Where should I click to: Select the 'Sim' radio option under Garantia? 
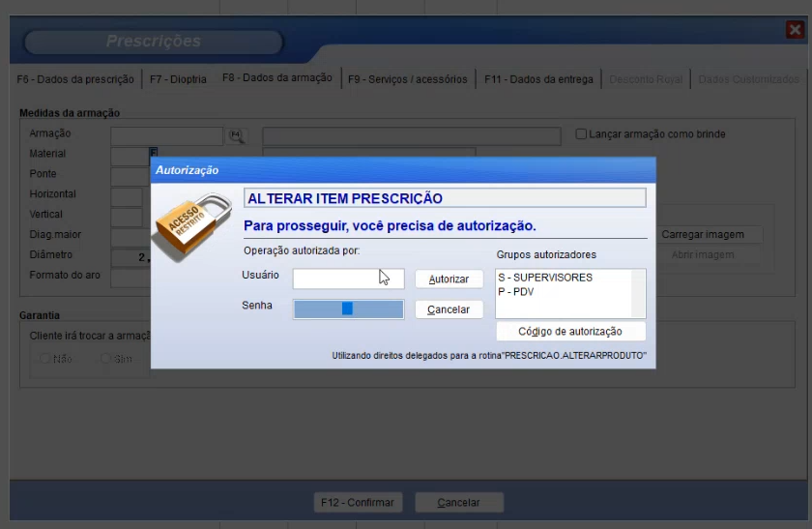tap(106, 358)
